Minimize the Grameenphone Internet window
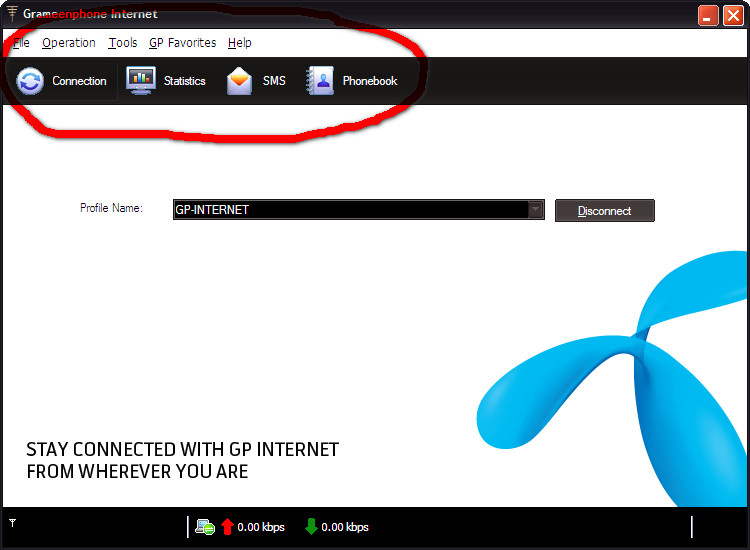This screenshot has width=750, height=550. coord(708,15)
